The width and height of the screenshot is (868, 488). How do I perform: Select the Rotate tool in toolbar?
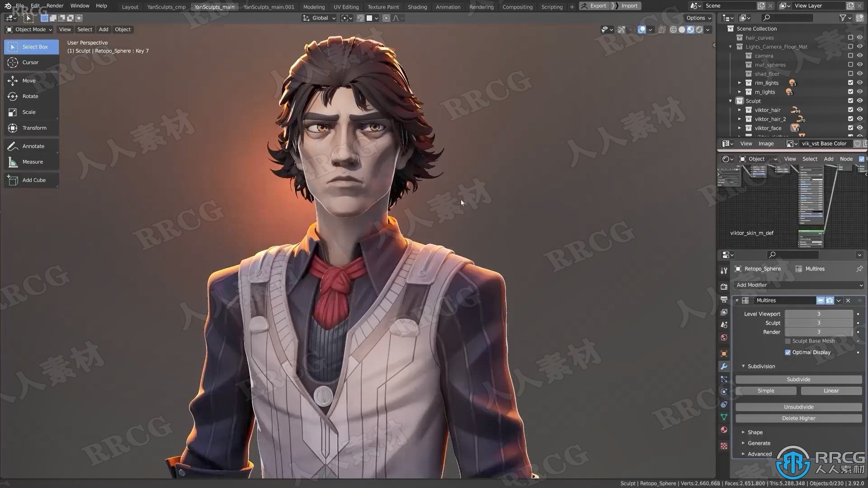point(30,96)
